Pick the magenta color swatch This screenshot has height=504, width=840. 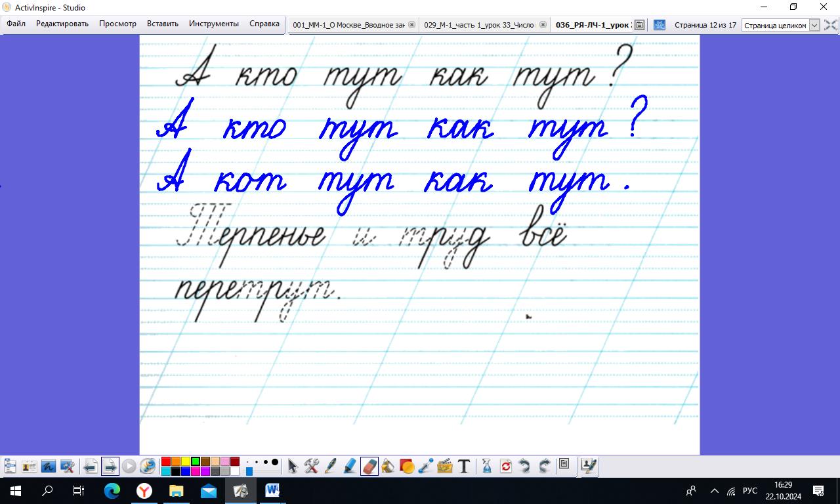(196, 471)
